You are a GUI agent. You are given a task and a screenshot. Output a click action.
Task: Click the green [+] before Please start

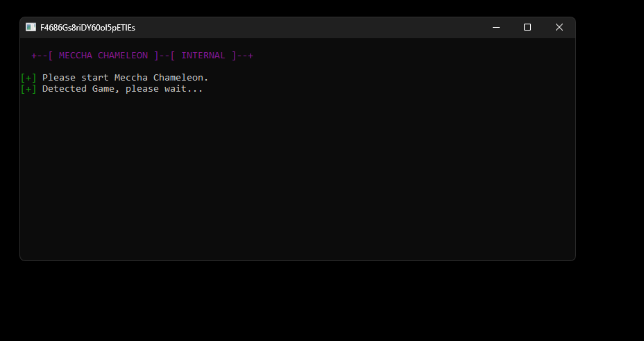(28, 78)
